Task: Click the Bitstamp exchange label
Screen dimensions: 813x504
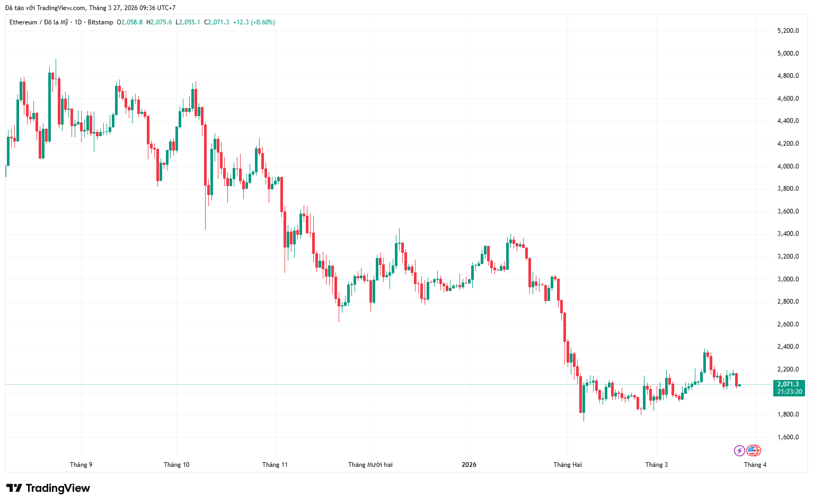Action: point(100,22)
